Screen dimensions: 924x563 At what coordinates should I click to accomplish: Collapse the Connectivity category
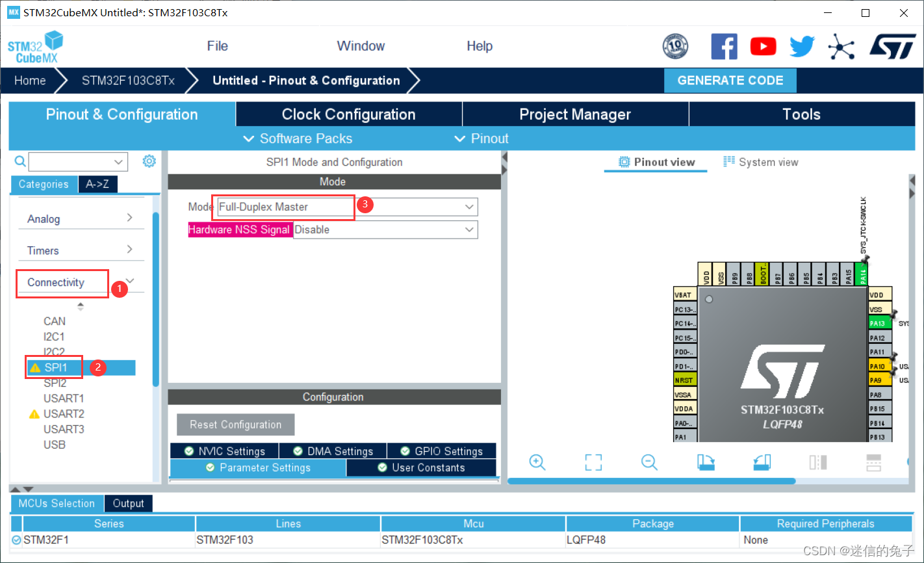[79, 282]
